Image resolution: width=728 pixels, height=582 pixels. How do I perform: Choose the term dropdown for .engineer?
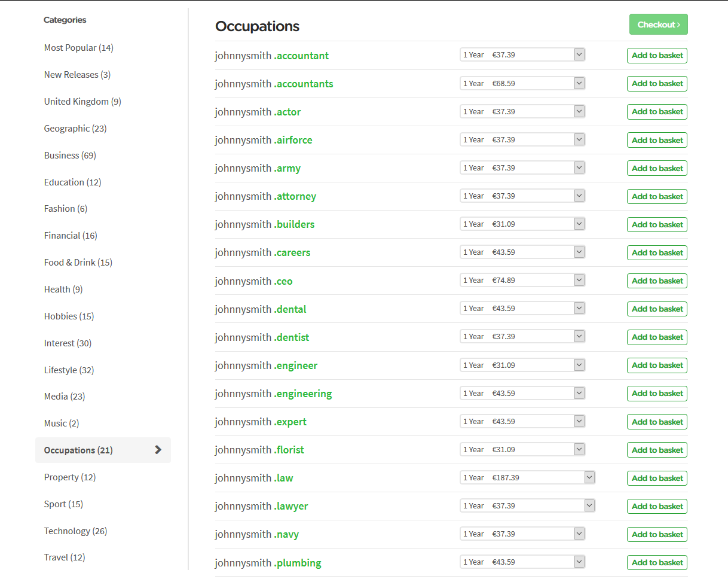[x=522, y=365]
